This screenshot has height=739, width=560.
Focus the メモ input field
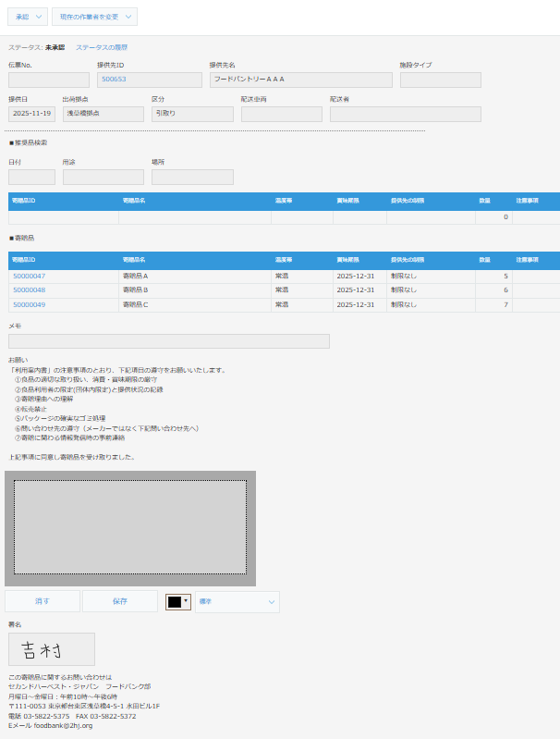point(168,341)
